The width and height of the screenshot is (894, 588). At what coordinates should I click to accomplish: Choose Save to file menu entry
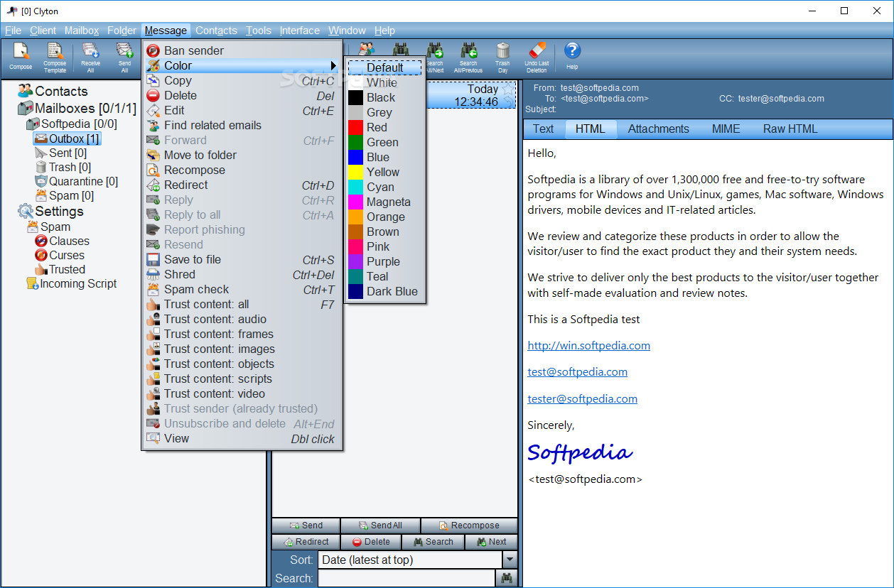tap(242, 259)
